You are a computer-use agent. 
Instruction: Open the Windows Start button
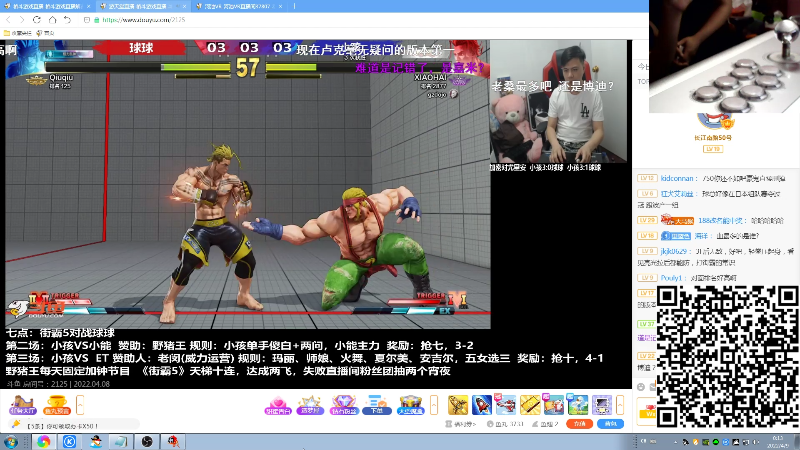(x=10, y=441)
